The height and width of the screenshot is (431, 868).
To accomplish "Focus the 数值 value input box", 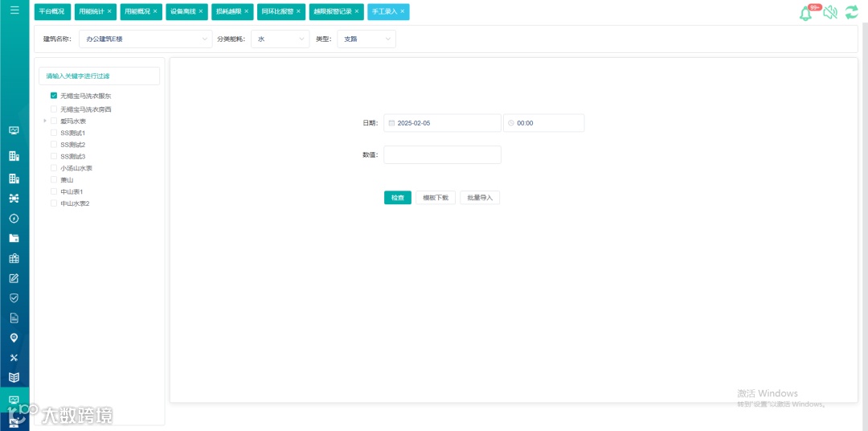I will pyautogui.click(x=442, y=154).
